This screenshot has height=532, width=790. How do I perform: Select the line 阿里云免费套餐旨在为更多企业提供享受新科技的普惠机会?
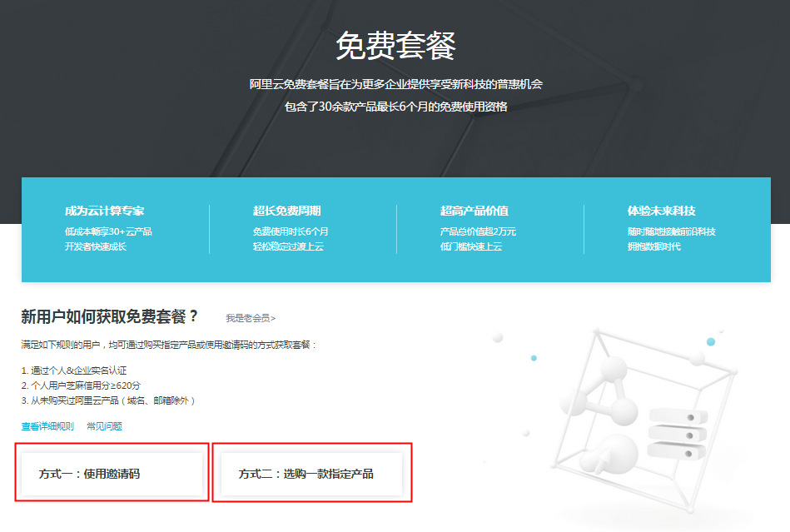[x=396, y=84]
